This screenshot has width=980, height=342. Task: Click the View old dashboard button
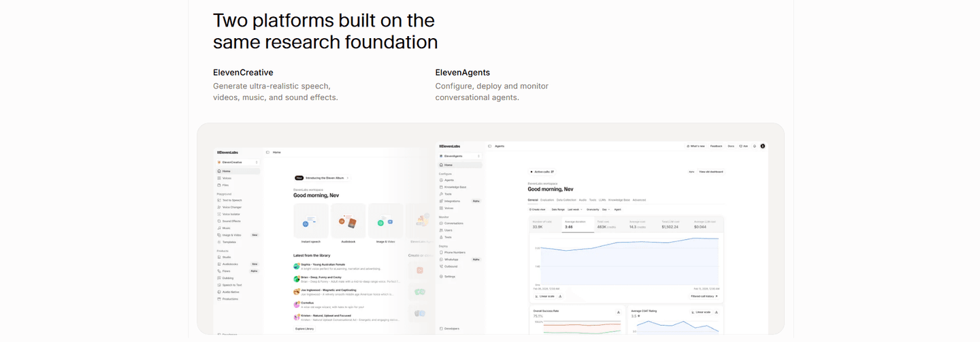click(711, 172)
